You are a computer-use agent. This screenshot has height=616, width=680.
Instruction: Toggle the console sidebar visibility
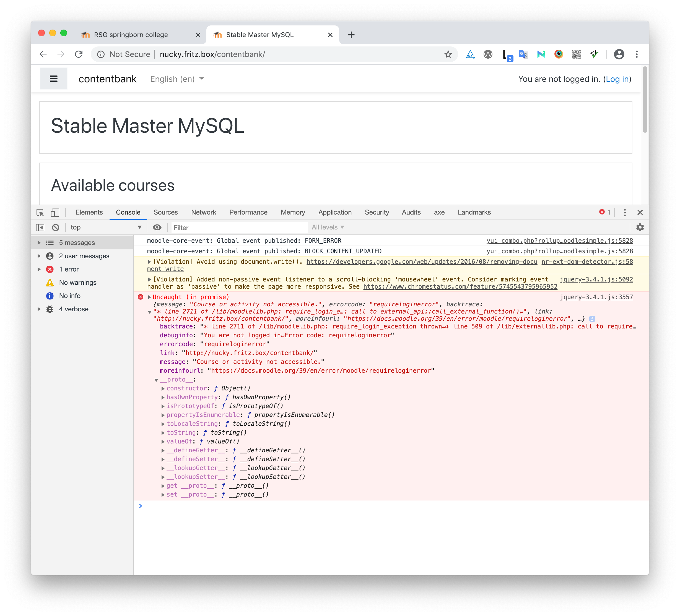click(40, 228)
